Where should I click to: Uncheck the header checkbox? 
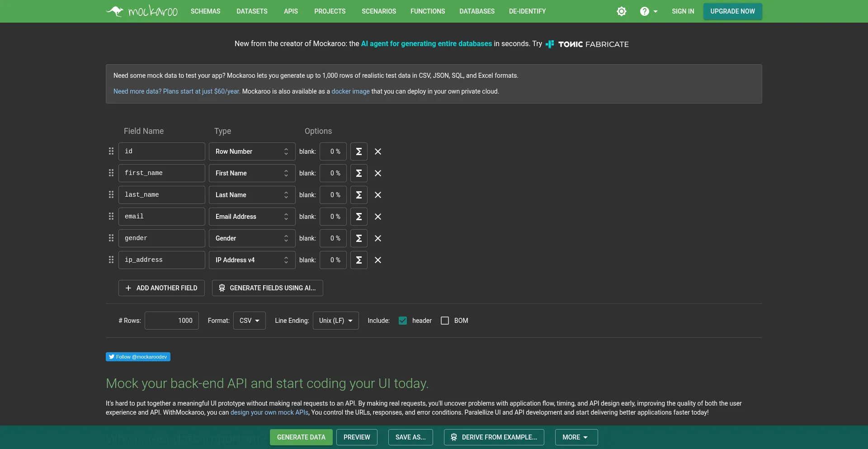pos(403,321)
